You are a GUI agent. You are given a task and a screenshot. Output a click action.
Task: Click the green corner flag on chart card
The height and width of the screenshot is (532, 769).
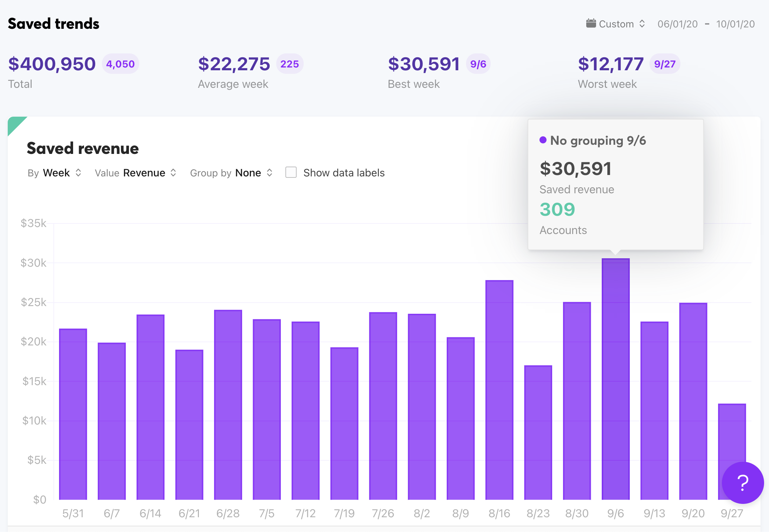(14, 123)
